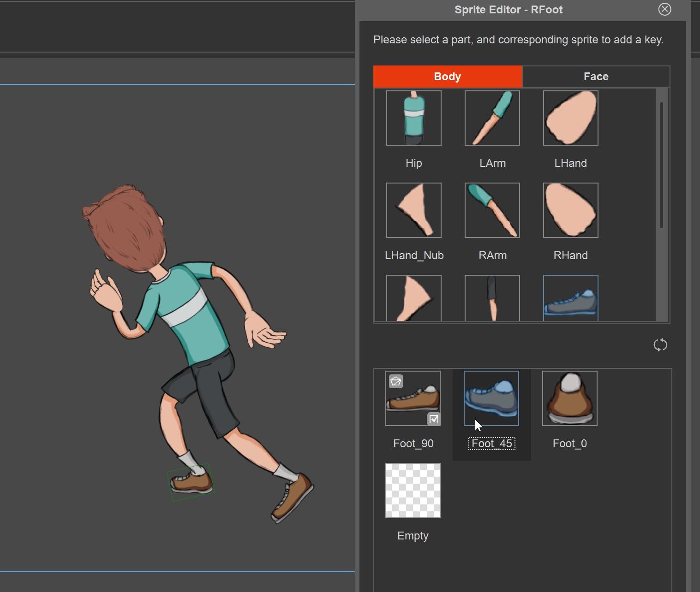Switch to the Face tab

(x=596, y=77)
